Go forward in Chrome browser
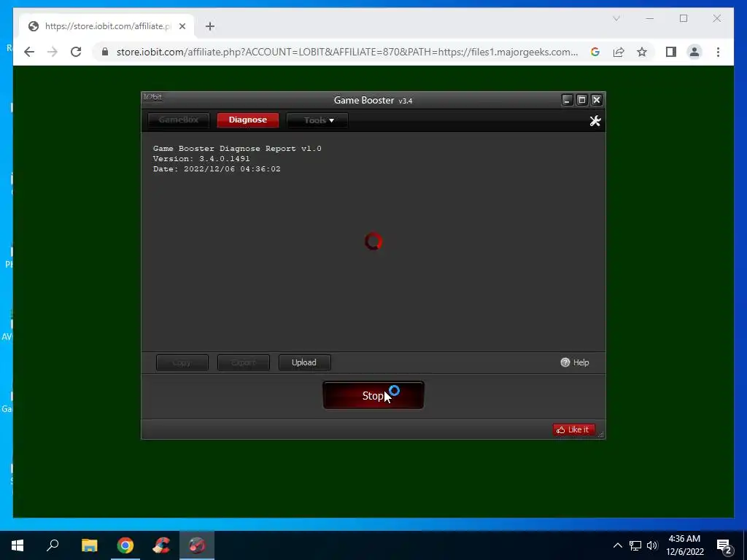 [53, 52]
